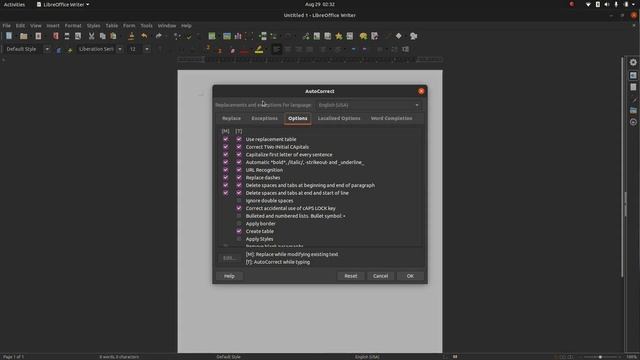Viewport: 640px width, 360px height.
Task: Open sidebar settings gear icon
Action: pos(633,62)
